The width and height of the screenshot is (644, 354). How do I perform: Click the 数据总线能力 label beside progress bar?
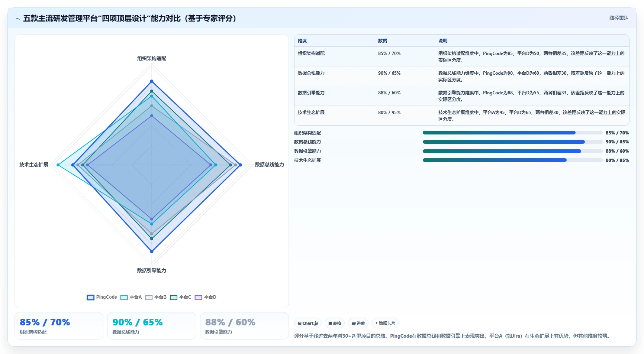click(x=307, y=142)
